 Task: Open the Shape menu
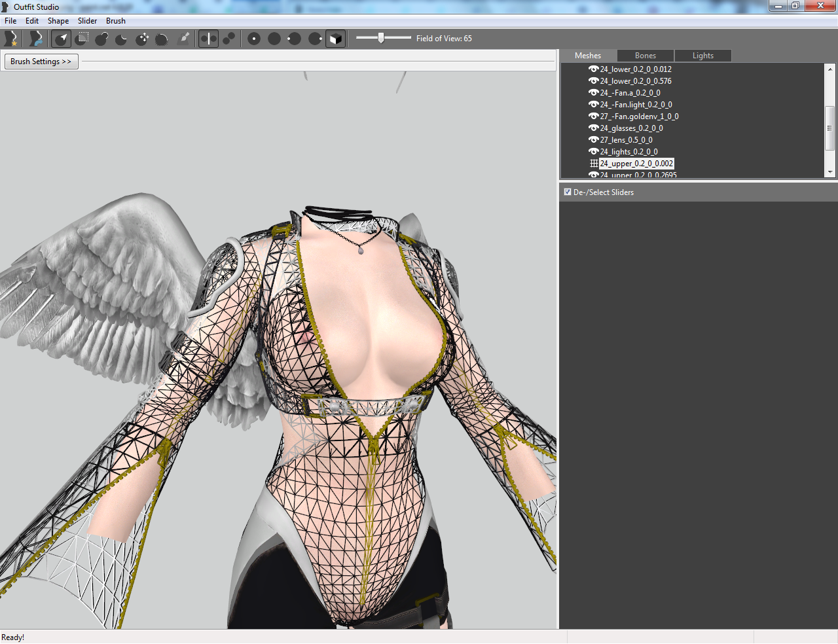(58, 21)
